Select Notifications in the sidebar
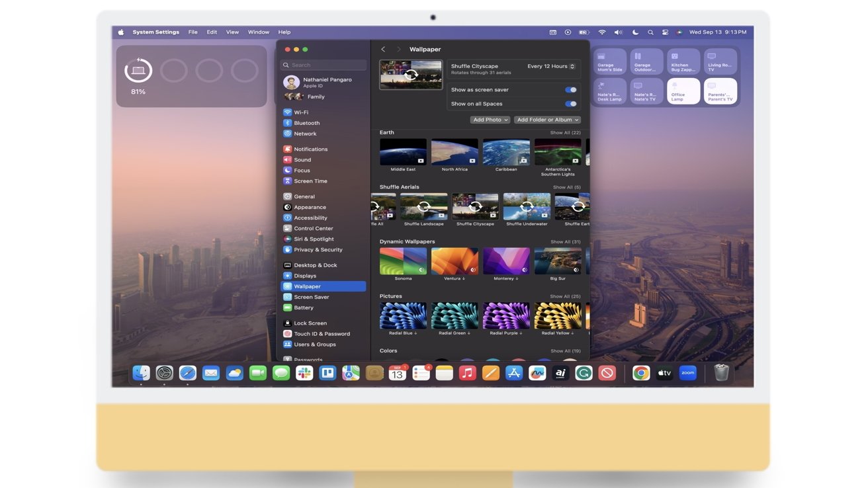The height and width of the screenshot is (488, 868). tap(310, 149)
